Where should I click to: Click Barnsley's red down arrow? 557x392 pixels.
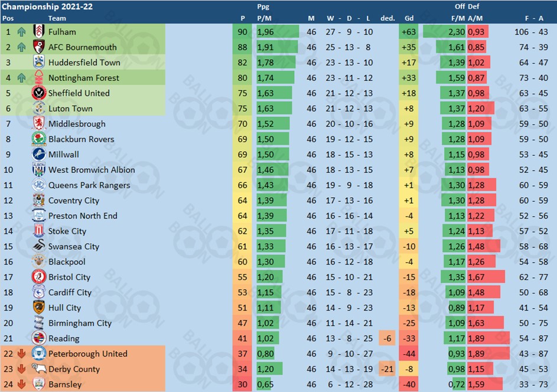point(21,384)
